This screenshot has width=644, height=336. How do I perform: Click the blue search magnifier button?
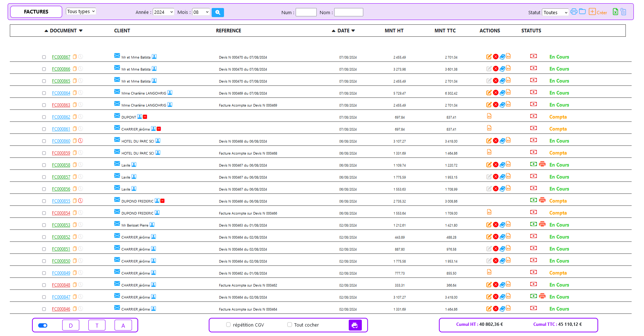coord(217,12)
